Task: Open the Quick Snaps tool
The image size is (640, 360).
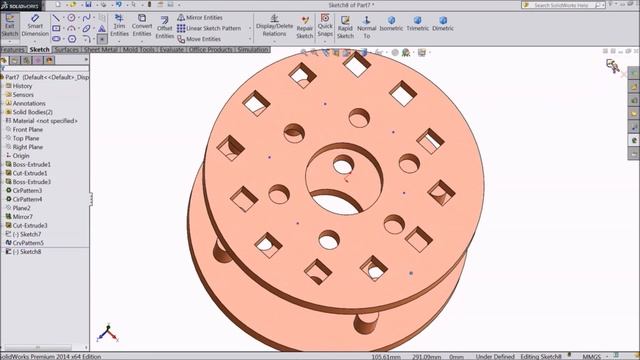Action: click(x=325, y=24)
